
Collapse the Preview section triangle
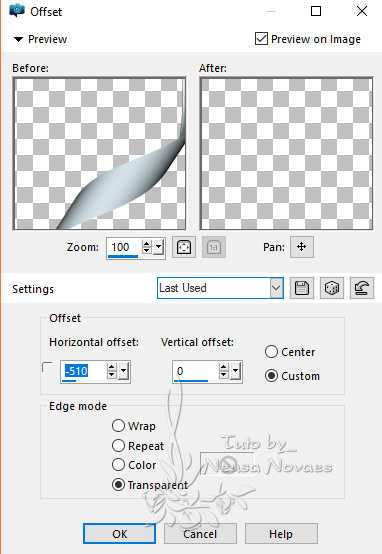18,39
